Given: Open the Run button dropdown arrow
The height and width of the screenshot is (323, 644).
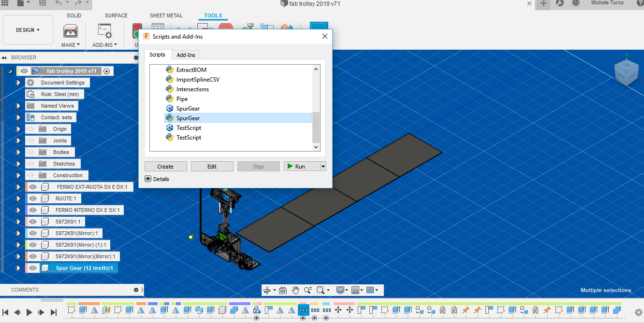Looking at the screenshot, I should tap(323, 167).
